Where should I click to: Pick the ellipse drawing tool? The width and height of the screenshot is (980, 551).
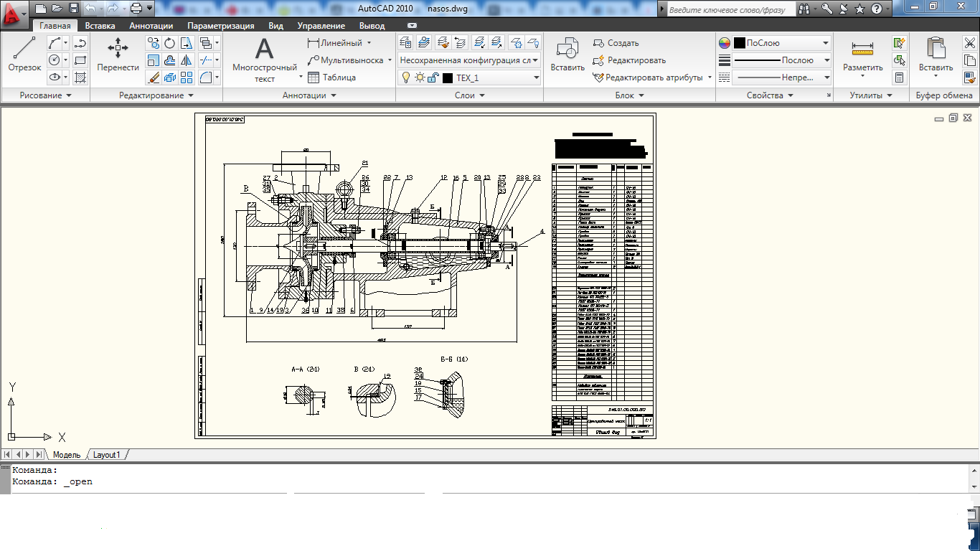tap(55, 77)
